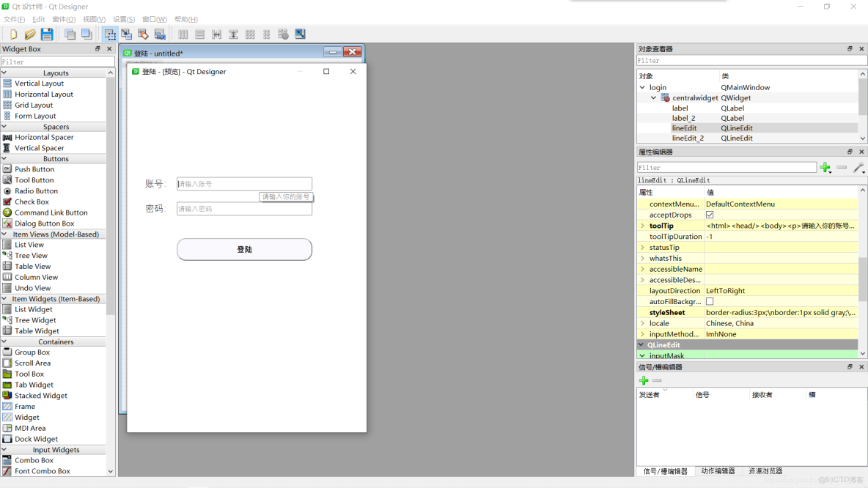Image resolution: width=868 pixels, height=488 pixels.
Task: Toggle the acceptDrops checkbox
Action: 710,215
